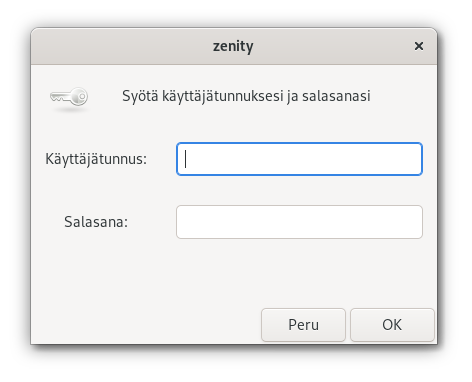Click the empty title bar area left of zenity
The width and height of the screenshot is (472, 382).
[120, 46]
